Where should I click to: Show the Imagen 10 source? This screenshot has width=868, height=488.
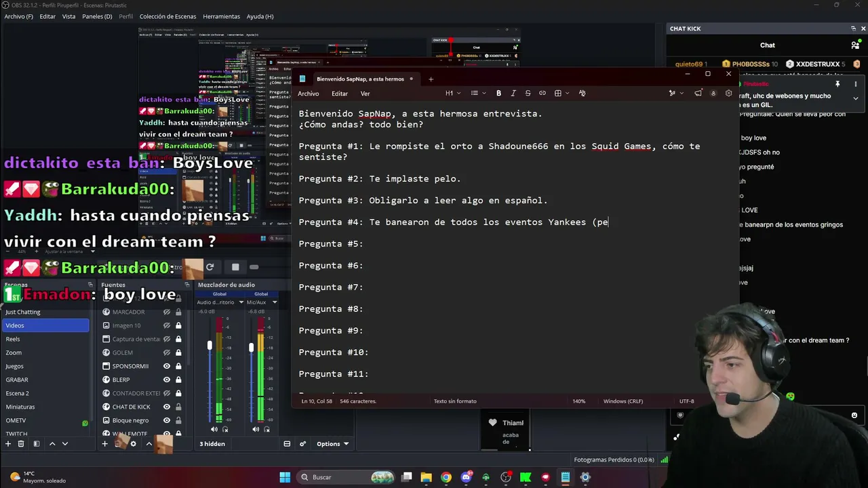167,325
